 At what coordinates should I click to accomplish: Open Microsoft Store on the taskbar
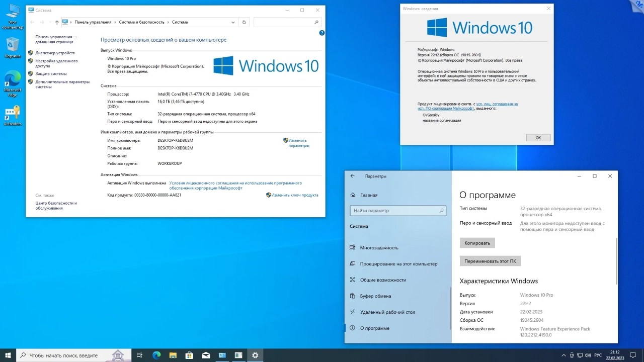tap(189, 355)
